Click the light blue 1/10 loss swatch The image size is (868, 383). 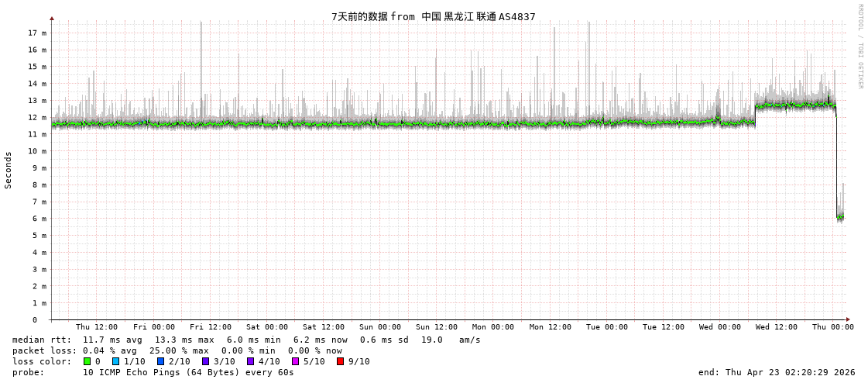(x=115, y=361)
